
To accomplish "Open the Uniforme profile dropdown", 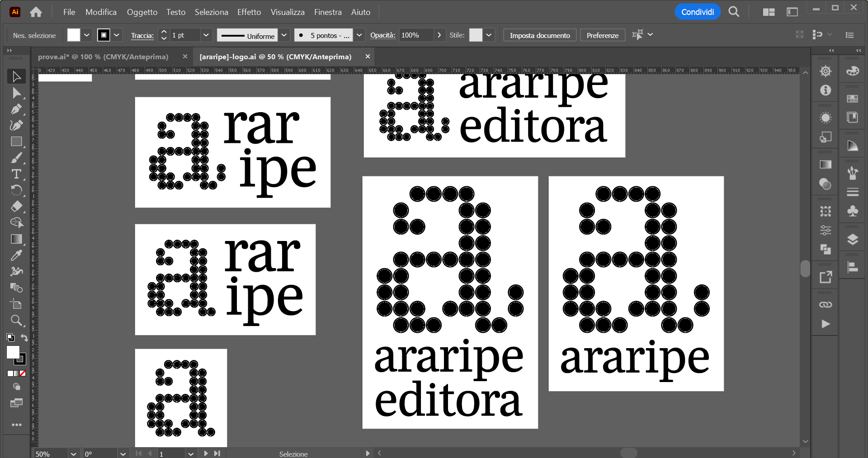I will [284, 35].
